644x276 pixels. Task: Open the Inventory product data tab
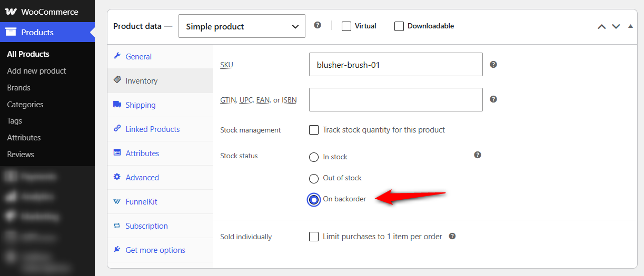coord(160,81)
